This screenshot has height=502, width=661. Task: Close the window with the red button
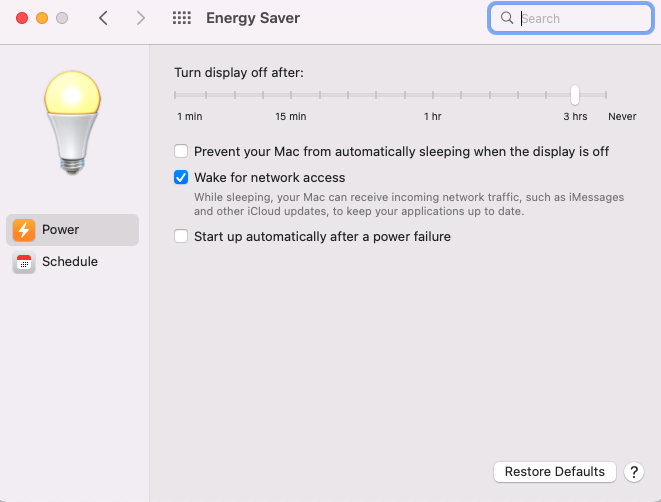(22, 18)
